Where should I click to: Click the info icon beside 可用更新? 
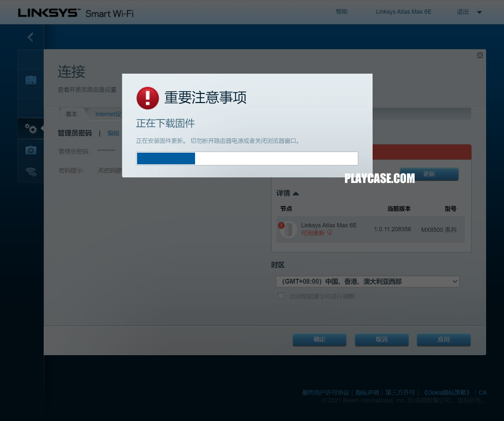point(329,233)
